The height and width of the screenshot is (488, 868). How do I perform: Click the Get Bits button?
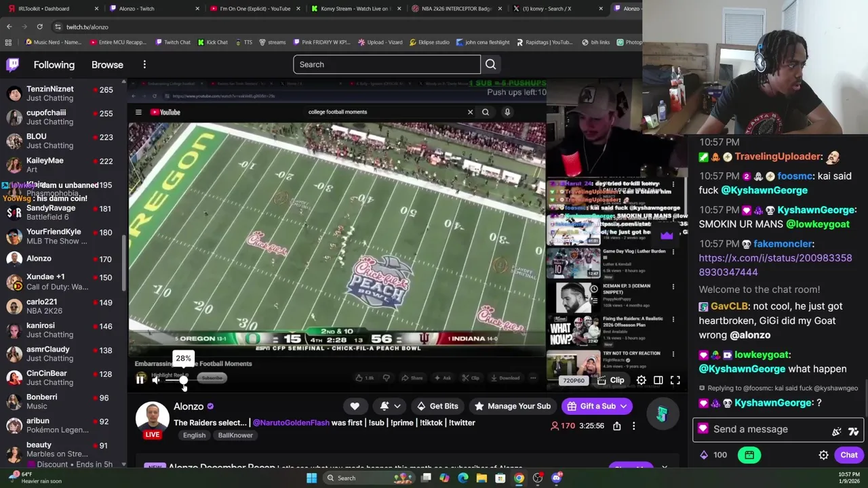click(437, 406)
